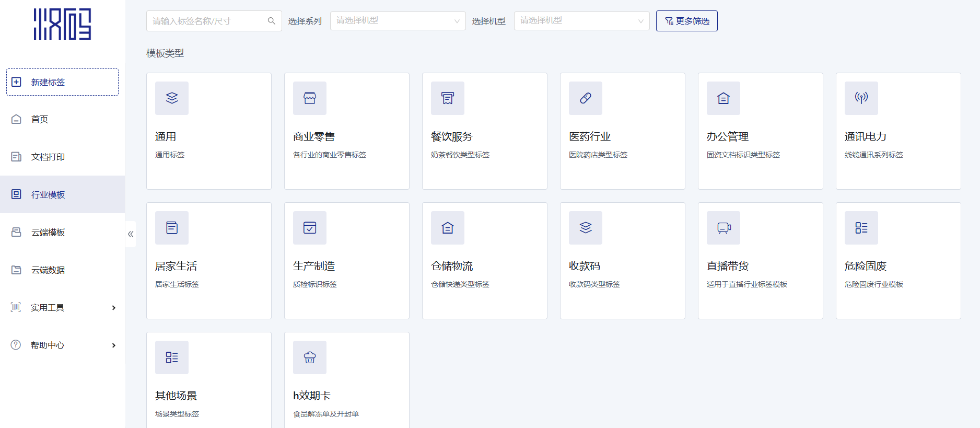Open the 商业零售 template title
The width and height of the screenshot is (980, 428).
[314, 136]
